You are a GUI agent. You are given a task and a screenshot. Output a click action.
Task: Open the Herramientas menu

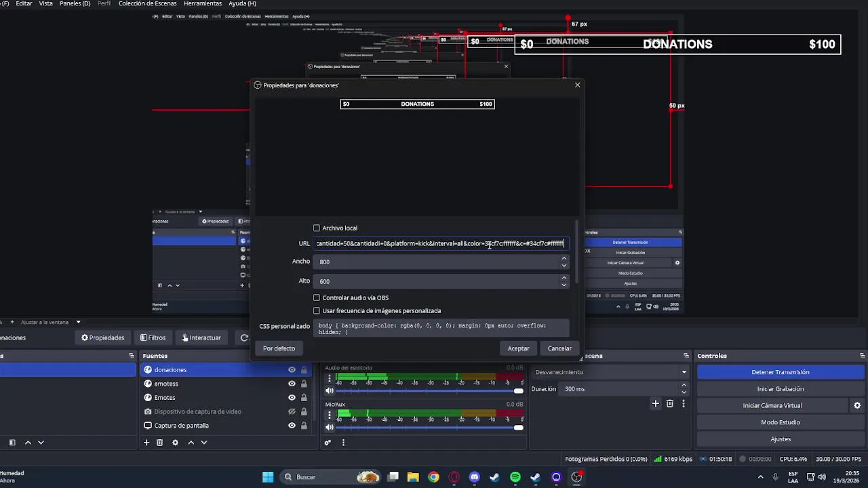click(x=203, y=3)
